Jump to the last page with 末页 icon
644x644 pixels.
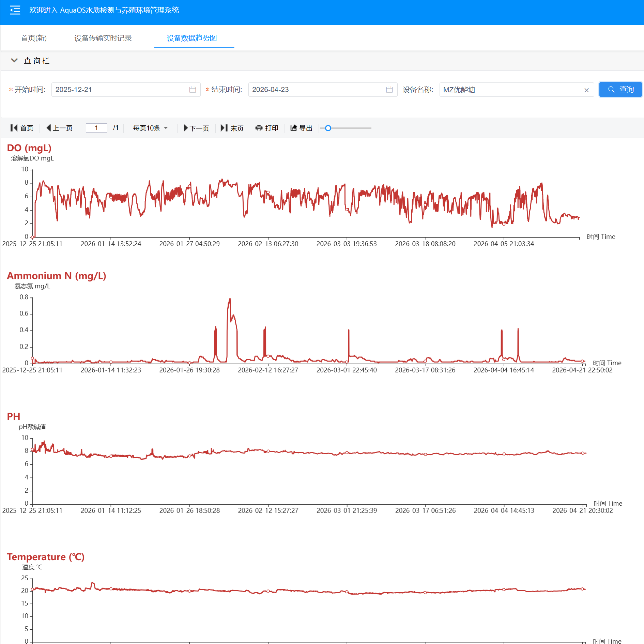click(232, 128)
